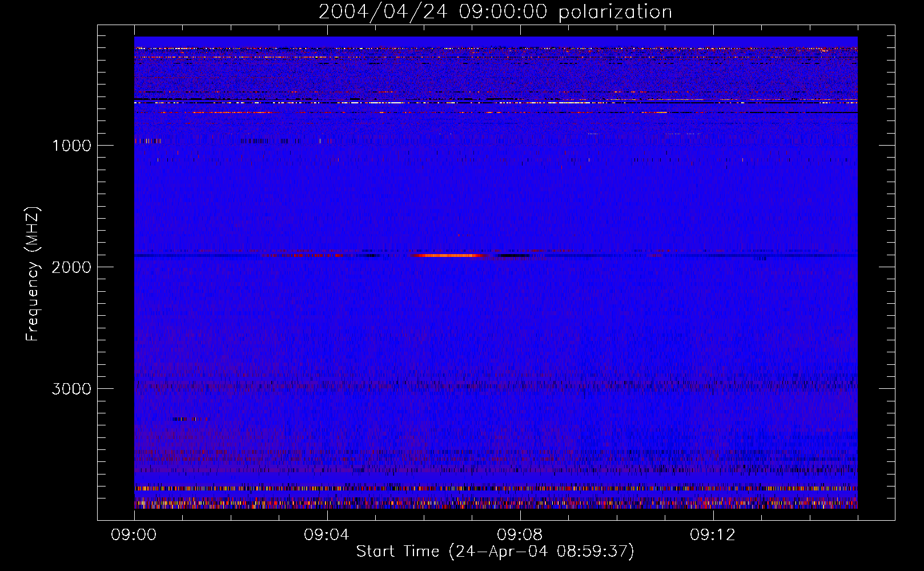Click the 09:08 time tick label

click(x=520, y=535)
